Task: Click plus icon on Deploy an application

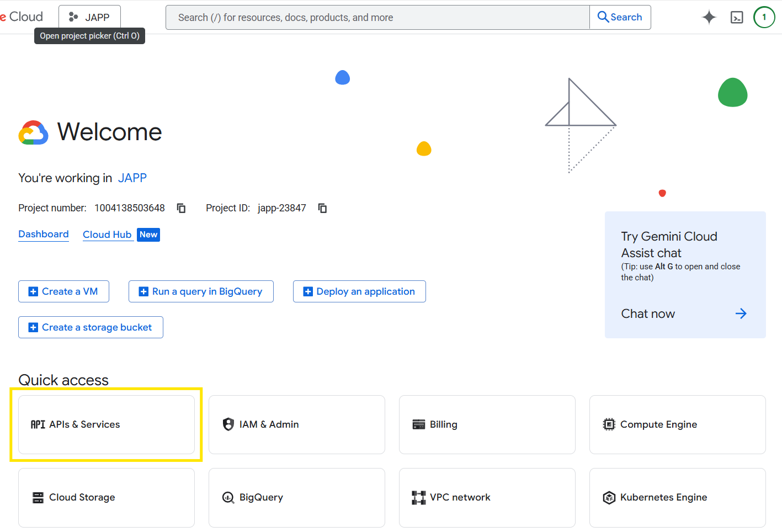Action: (x=308, y=291)
